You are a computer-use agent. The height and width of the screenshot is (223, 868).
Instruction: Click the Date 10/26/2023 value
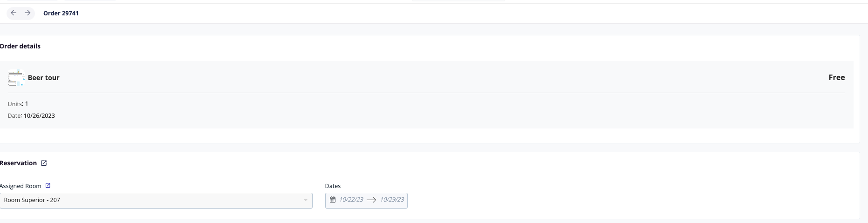39,115
